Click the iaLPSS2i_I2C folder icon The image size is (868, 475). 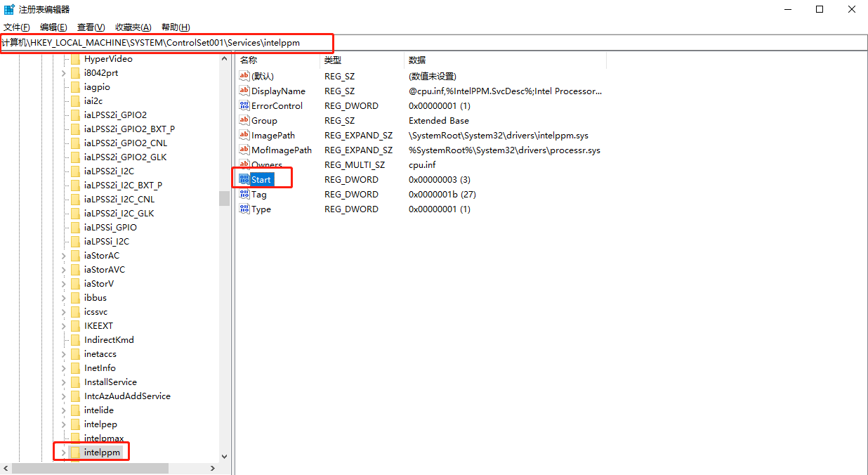75,171
